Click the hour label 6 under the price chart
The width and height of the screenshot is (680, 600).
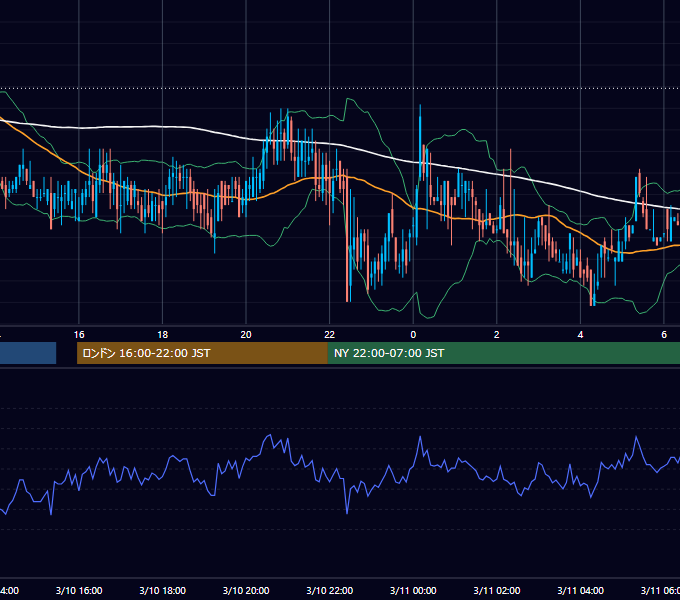[x=664, y=335]
